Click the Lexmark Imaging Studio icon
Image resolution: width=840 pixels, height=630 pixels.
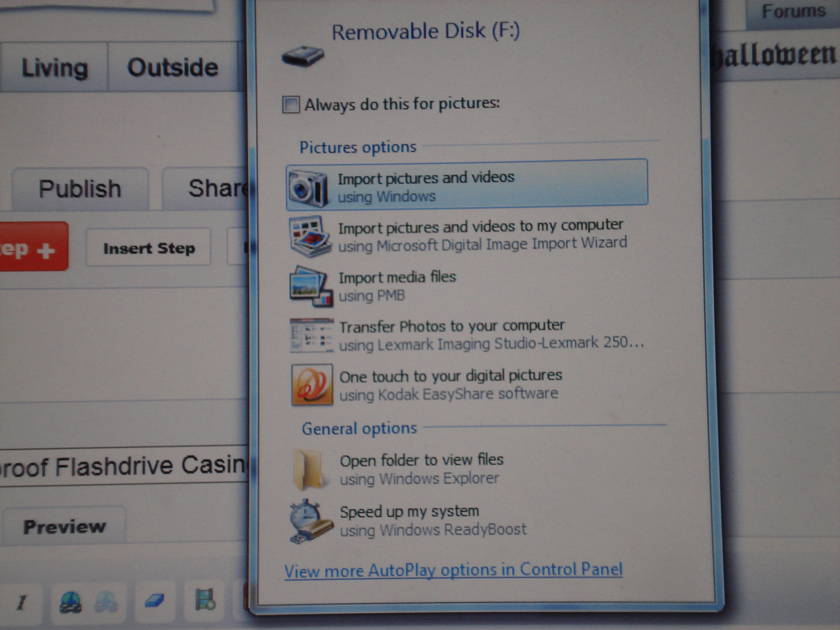pos(311,336)
